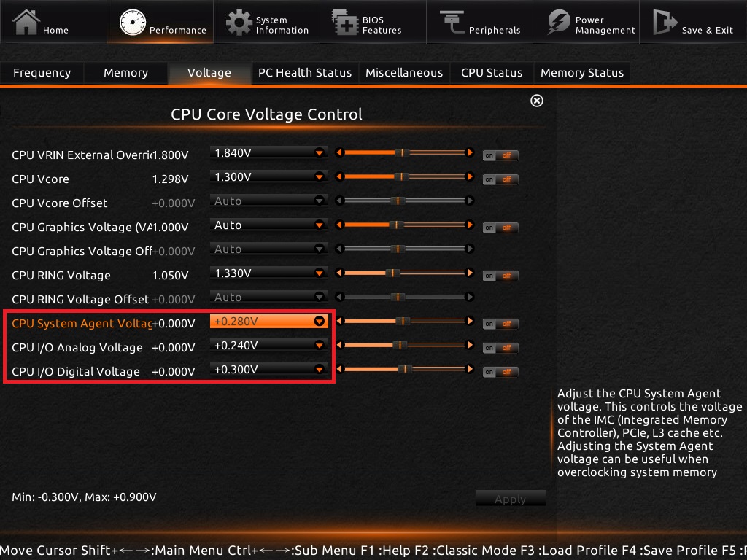
Task: Toggle on/off switch for CPU Vcore
Action: pyautogui.click(x=500, y=179)
